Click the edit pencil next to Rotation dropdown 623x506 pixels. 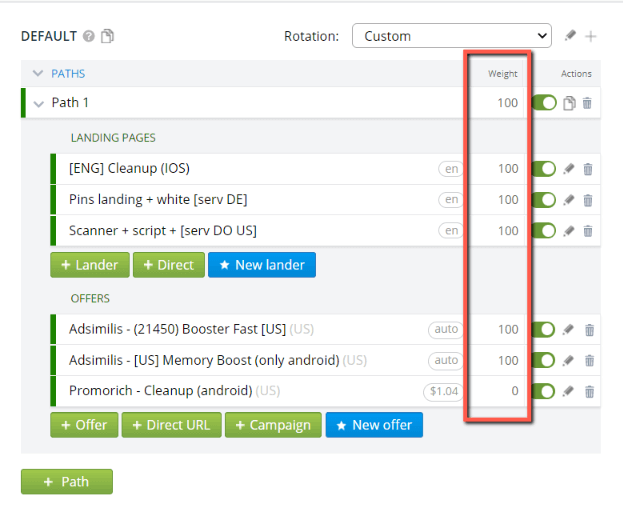(570, 36)
